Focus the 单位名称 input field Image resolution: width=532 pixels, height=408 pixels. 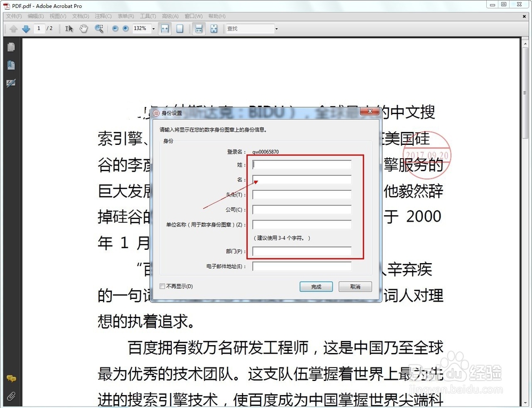(x=302, y=225)
